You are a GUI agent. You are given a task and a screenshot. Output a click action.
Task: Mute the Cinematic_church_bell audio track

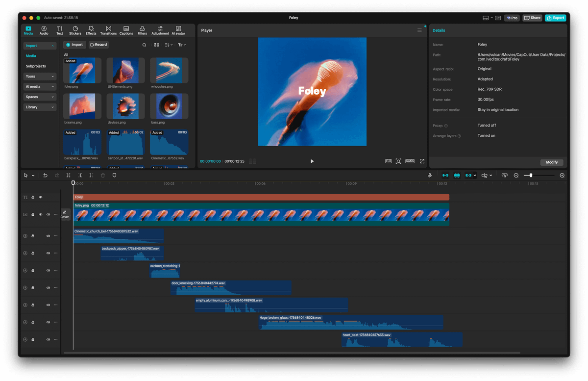coord(48,236)
